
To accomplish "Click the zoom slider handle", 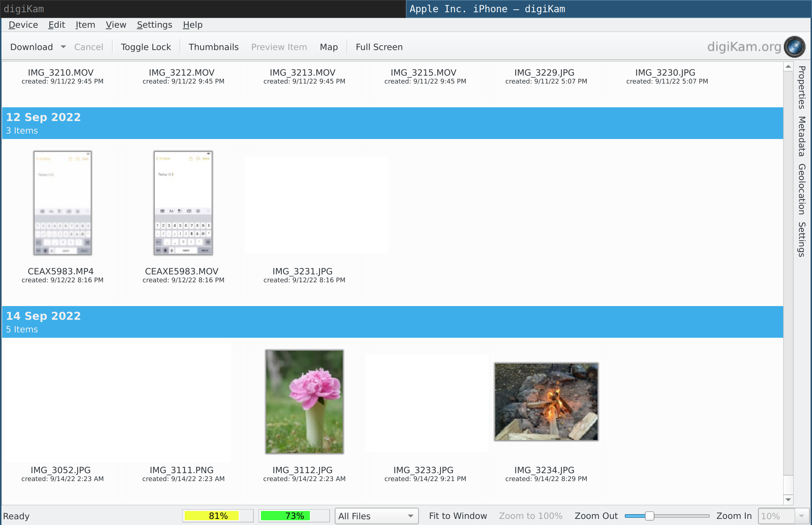I will coord(650,516).
